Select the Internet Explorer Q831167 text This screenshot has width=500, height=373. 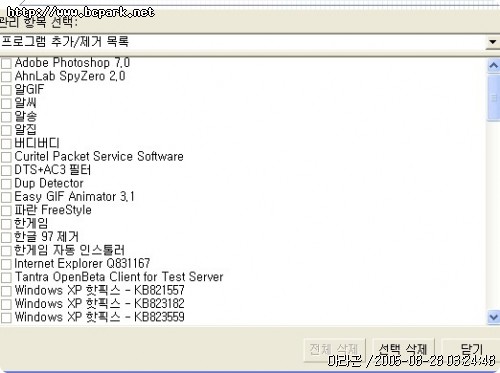tap(82, 264)
